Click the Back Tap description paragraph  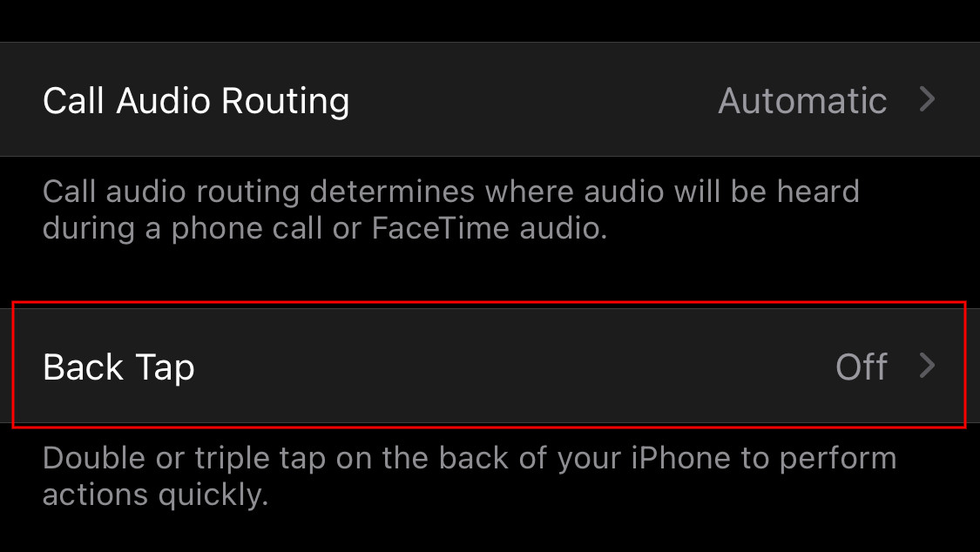click(470, 476)
